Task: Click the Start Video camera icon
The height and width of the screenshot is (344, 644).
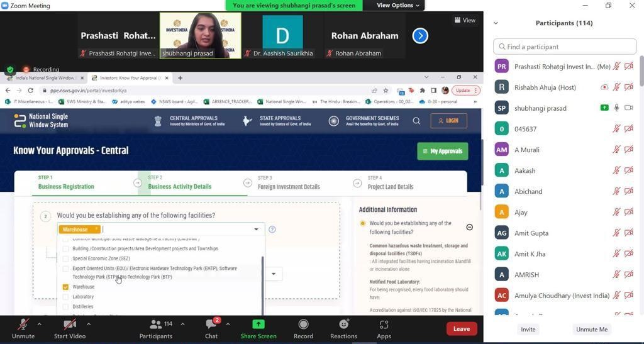Action: click(x=69, y=325)
